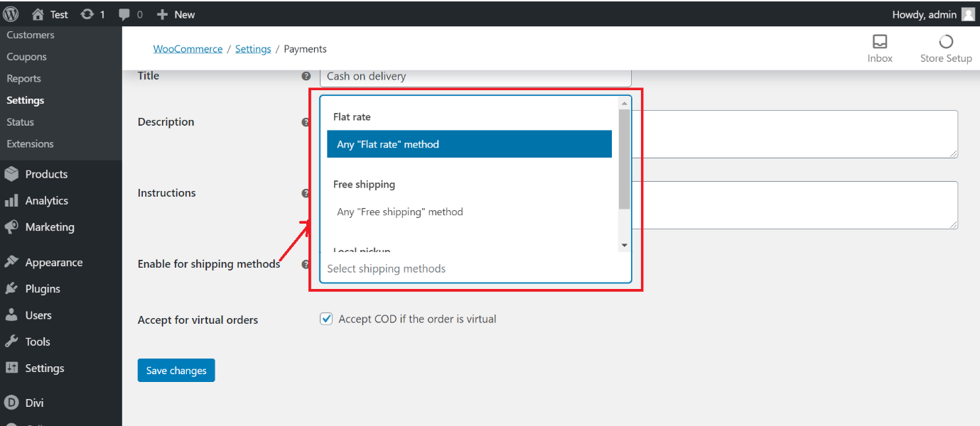
Task: Follow the WooCommerce breadcrumb link
Action: (x=188, y=49)
